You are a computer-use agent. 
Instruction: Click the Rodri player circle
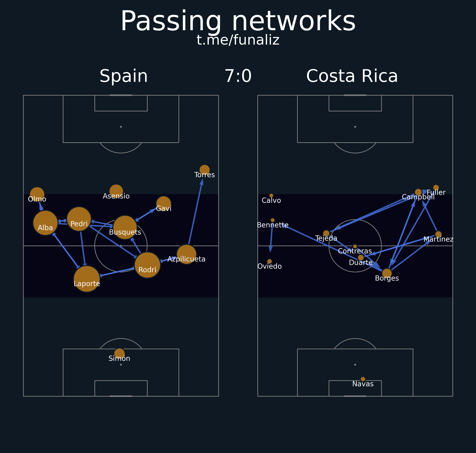[x=147, y=265]
